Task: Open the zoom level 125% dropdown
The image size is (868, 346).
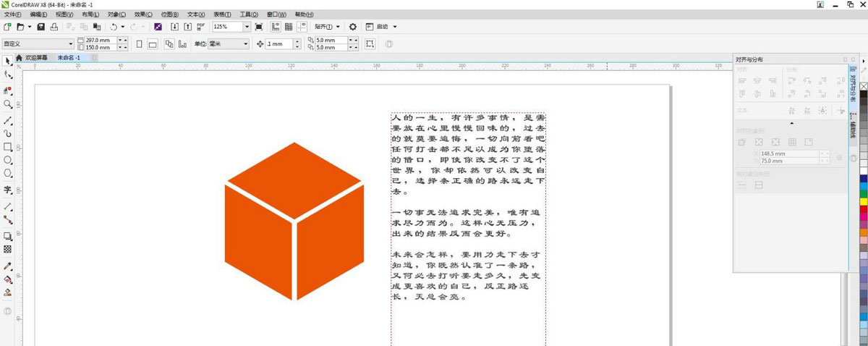Action: coord(247,27)
